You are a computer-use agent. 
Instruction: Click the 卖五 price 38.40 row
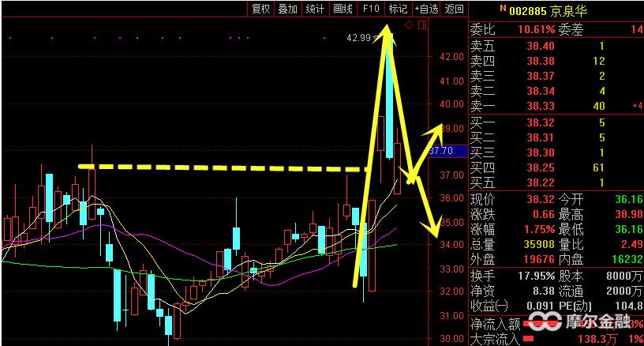click(x=541, y=47)
